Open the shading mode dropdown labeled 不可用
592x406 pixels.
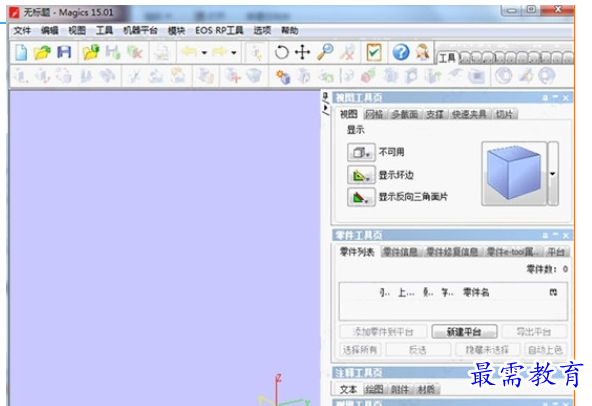[361, 152]
